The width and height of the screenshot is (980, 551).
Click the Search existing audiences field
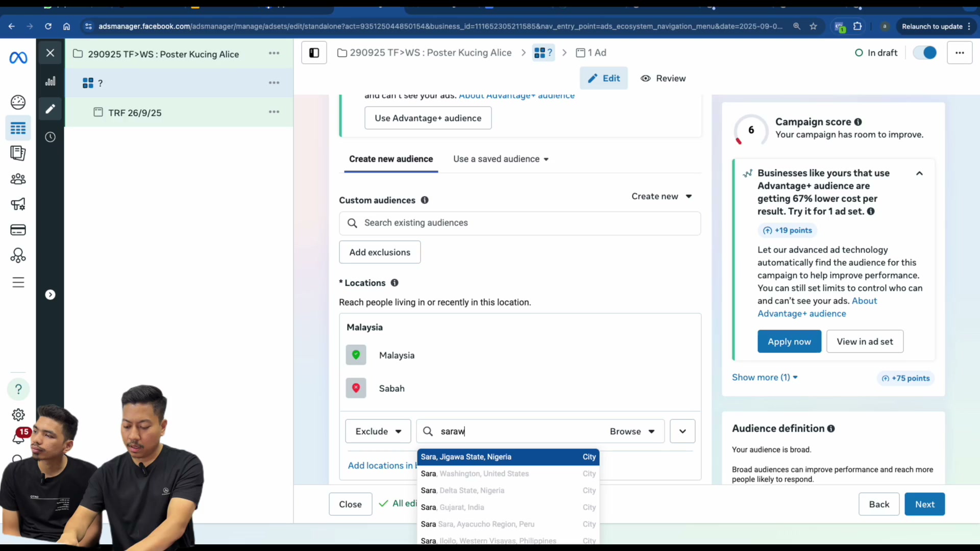pos(520,223)
